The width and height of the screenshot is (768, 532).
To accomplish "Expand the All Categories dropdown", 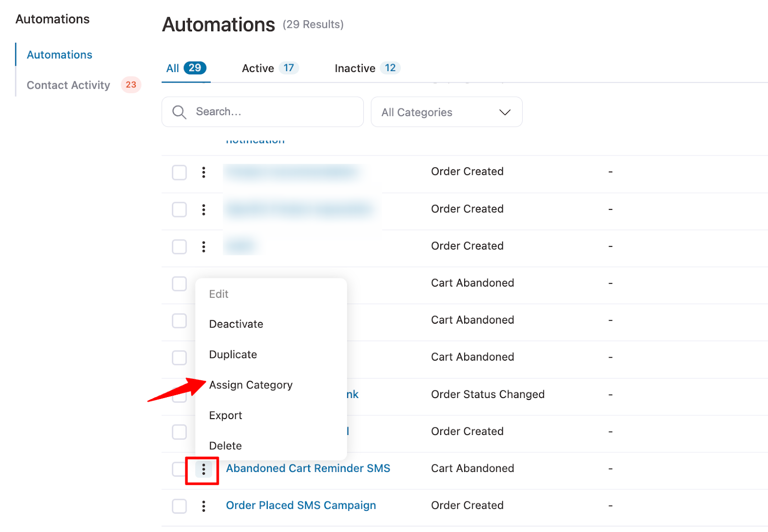I will pos(445,112).
